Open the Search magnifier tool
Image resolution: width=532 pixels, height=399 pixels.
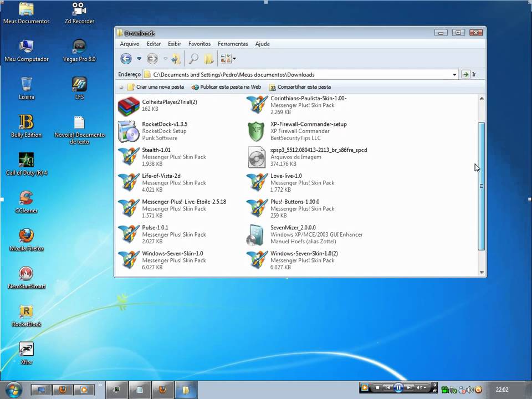tap(193, 59)
